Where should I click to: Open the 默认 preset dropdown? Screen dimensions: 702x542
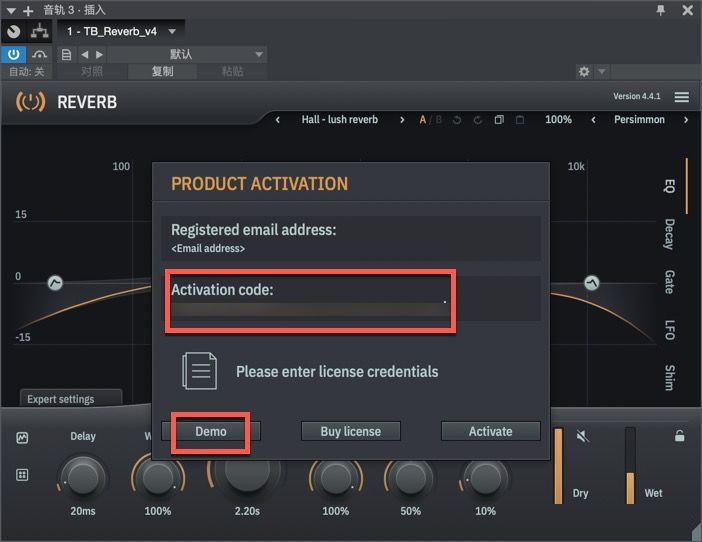187,55
